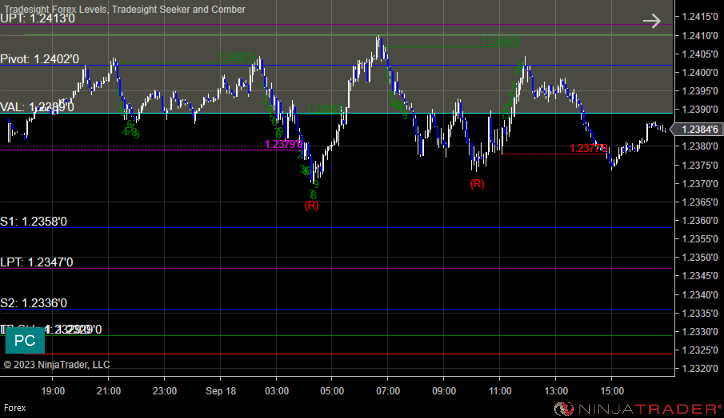Select the Forex tab

point(15,408)
